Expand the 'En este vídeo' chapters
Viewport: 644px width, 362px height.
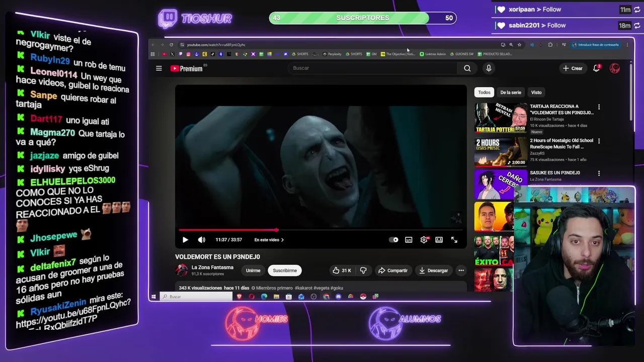click(269, 240)
